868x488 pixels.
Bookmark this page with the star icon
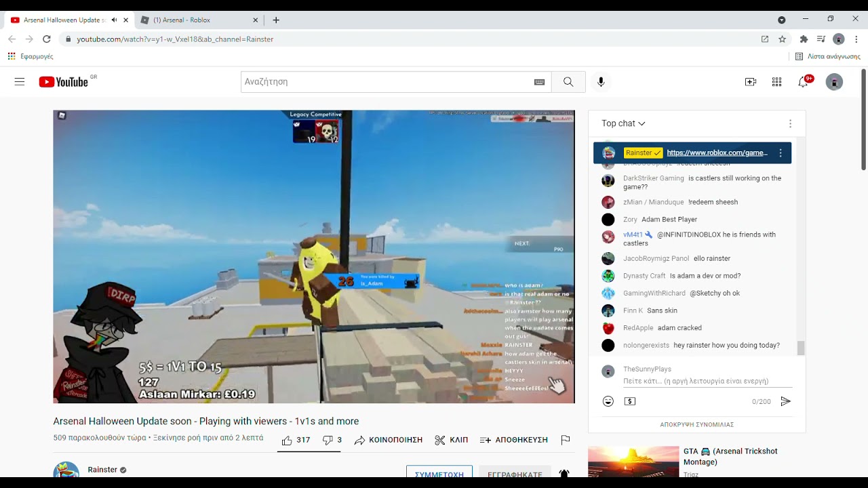[782, 39]
